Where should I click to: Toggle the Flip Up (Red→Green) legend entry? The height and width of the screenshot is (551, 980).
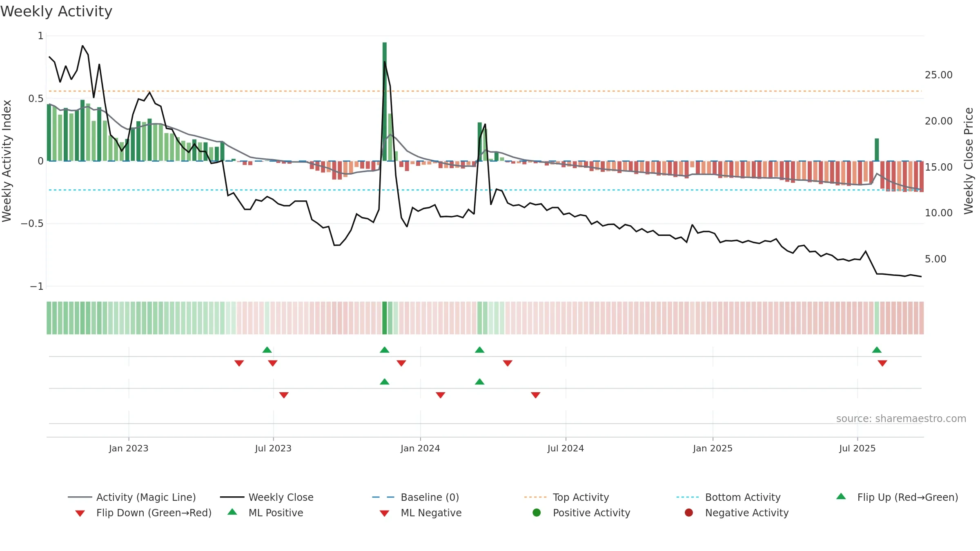click(x=897, y=497)
